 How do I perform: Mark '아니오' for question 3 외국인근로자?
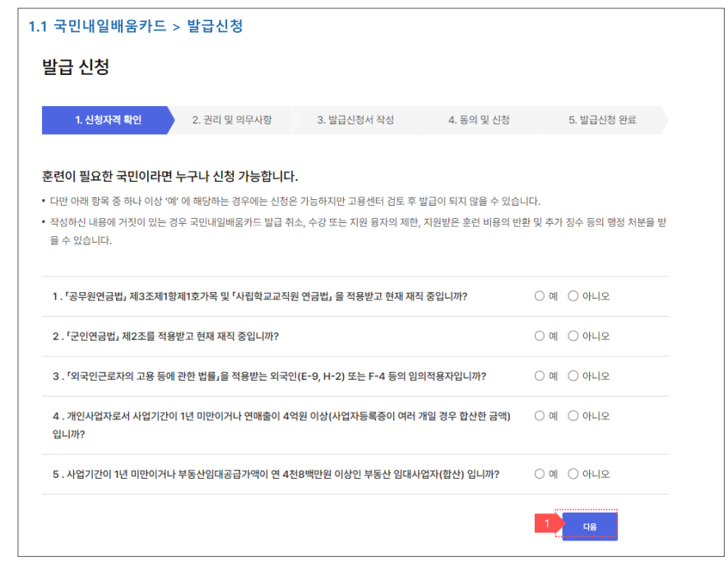coord(573,376)
